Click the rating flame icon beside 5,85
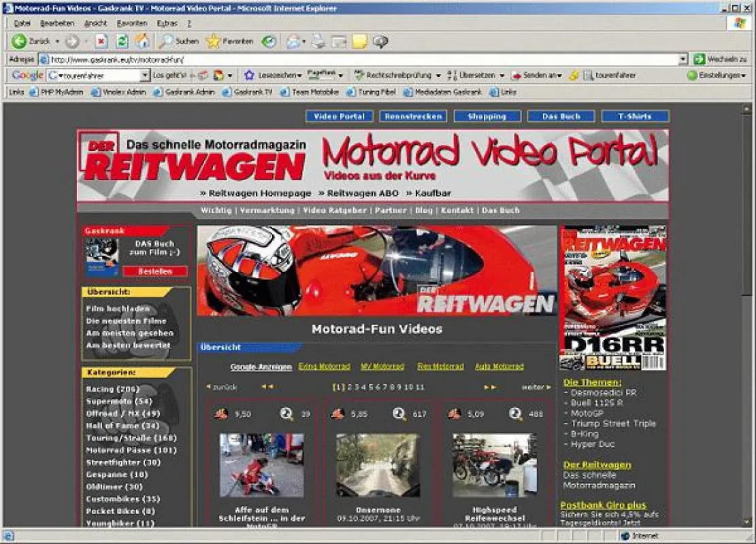The height and width of the screenshot is (544, 756). click(338, 413)
